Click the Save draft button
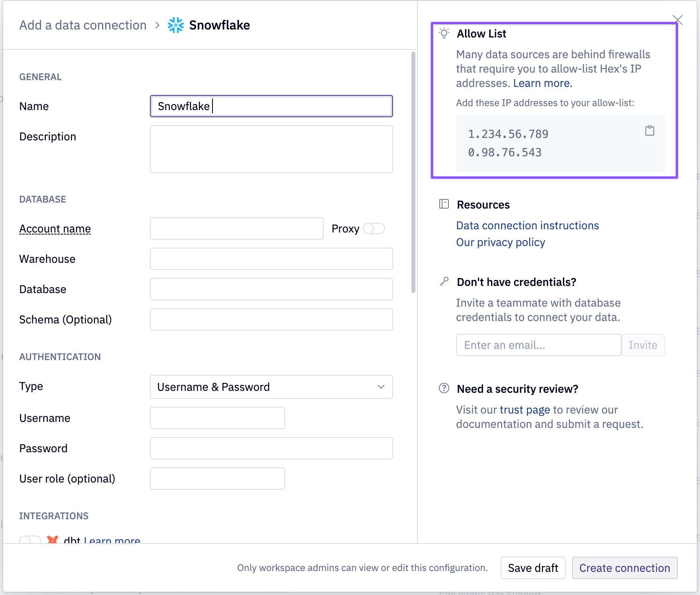Viewport: 700px width, 595px height. point(533,568)
